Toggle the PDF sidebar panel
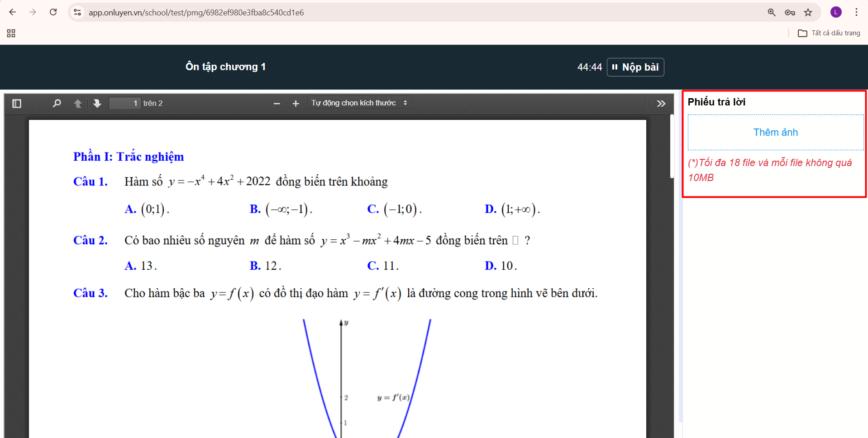 (x=17, y=104)
